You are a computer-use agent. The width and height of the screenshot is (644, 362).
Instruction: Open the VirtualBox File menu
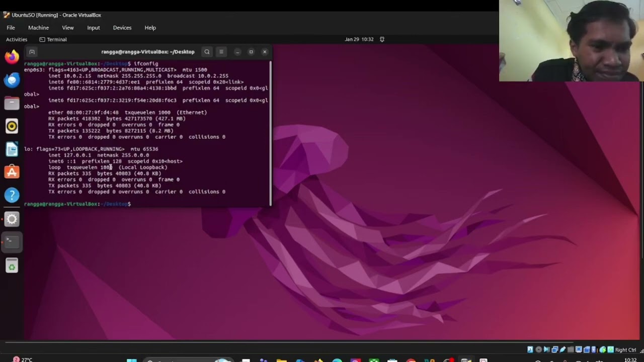[x=11, y=28]
